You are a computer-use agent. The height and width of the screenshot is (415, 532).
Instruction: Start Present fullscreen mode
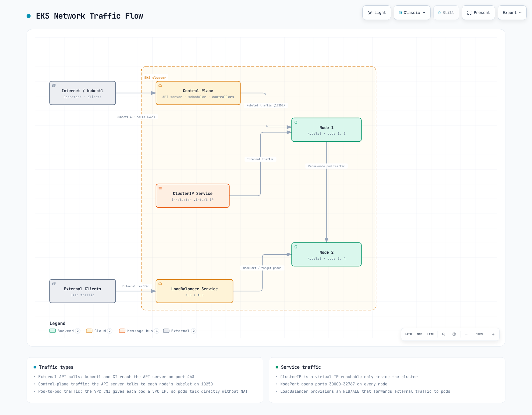(478, 13)
